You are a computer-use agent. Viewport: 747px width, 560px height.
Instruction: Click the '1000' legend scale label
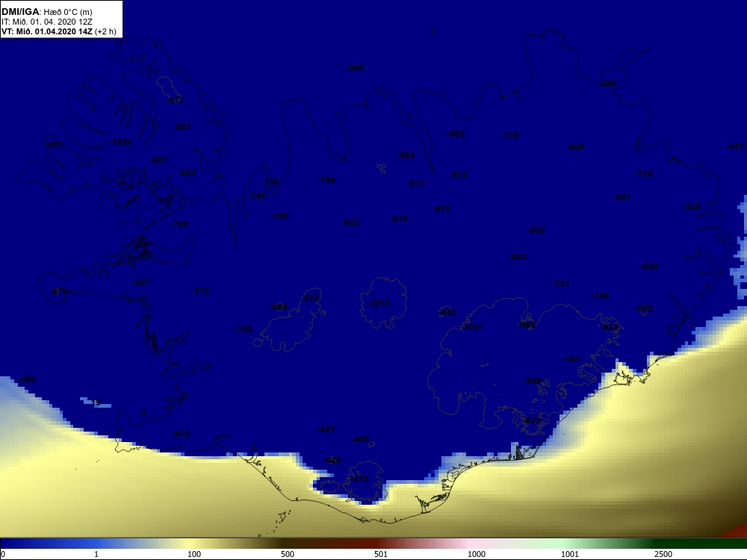477,554
